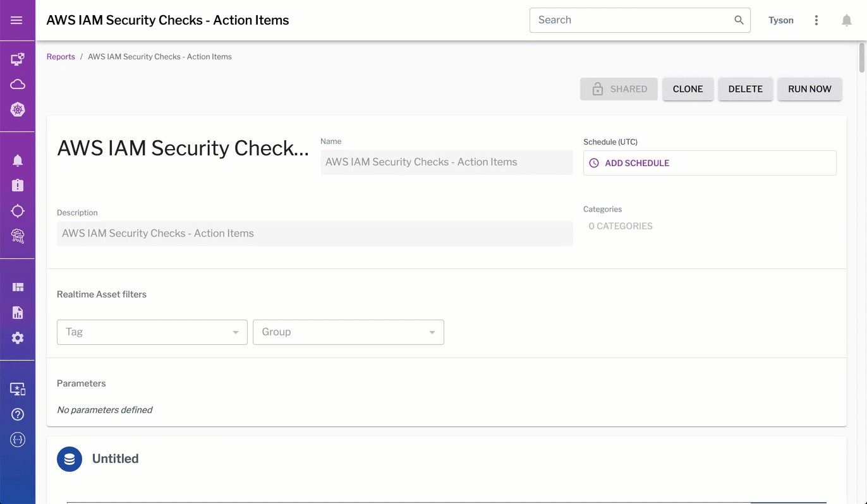Open the help question mark icon
This screenshot has width=867, height=504.
pyautogui.click(x=18, y=414)
